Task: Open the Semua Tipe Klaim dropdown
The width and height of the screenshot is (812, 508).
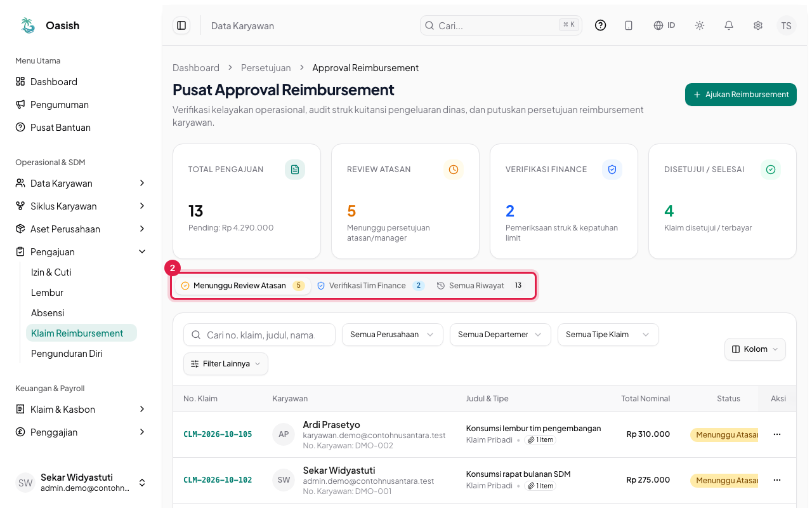Action: (x=608, y=335)
